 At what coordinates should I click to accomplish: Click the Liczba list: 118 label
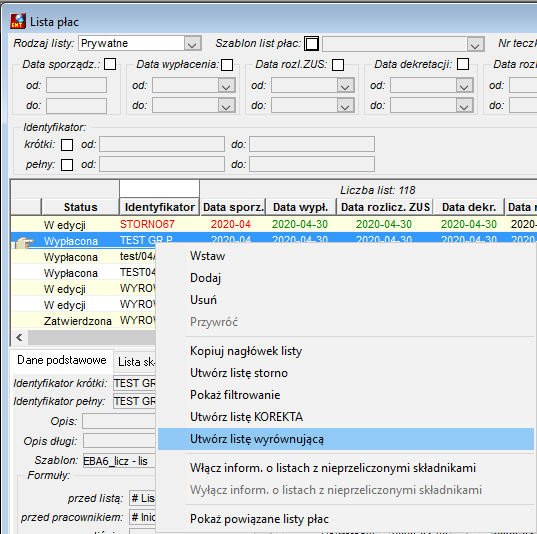click(378, 190)
